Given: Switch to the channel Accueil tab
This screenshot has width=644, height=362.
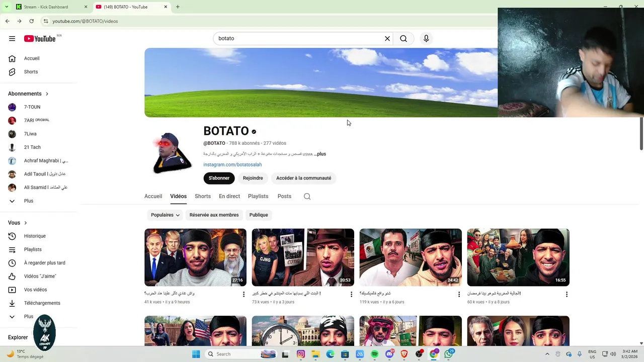Looking at the screenshot, I should (x=153, y=197).
